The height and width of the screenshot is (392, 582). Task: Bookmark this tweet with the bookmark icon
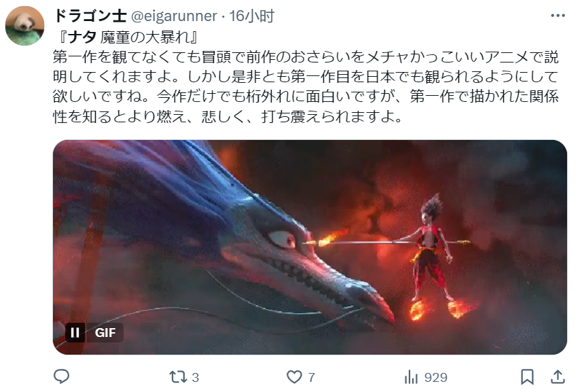(x=527, y=377)
